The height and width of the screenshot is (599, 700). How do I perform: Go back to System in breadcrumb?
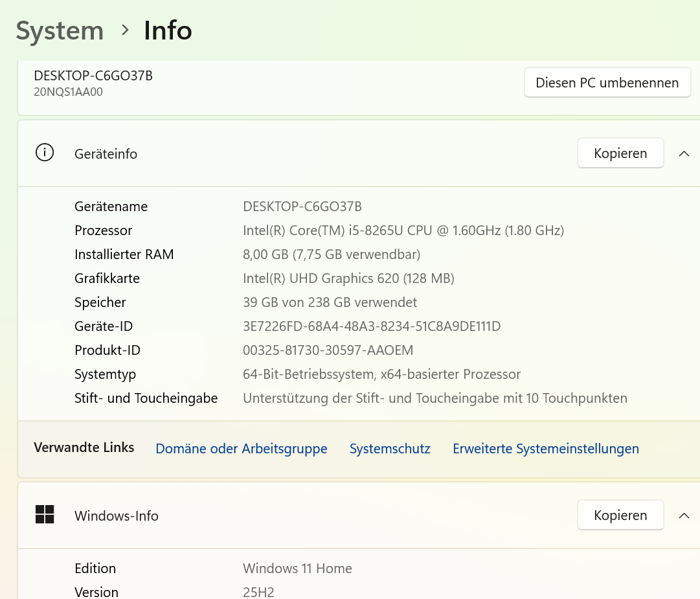coord(60,31)
